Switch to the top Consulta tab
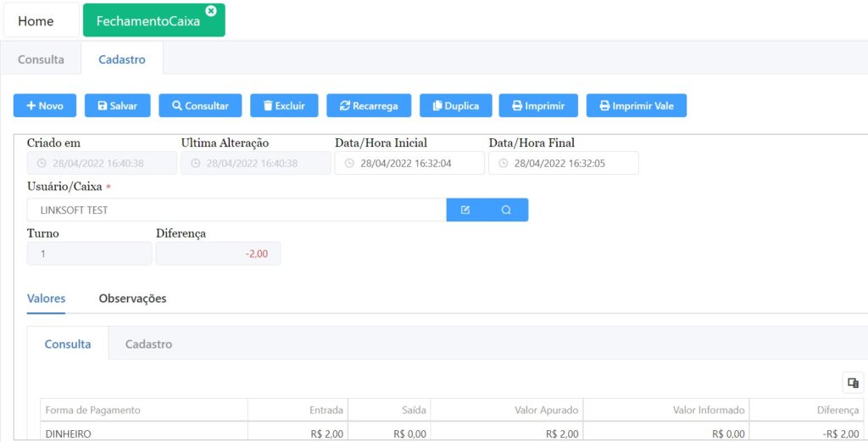The image size is (868, 442). tap(41, 59)
